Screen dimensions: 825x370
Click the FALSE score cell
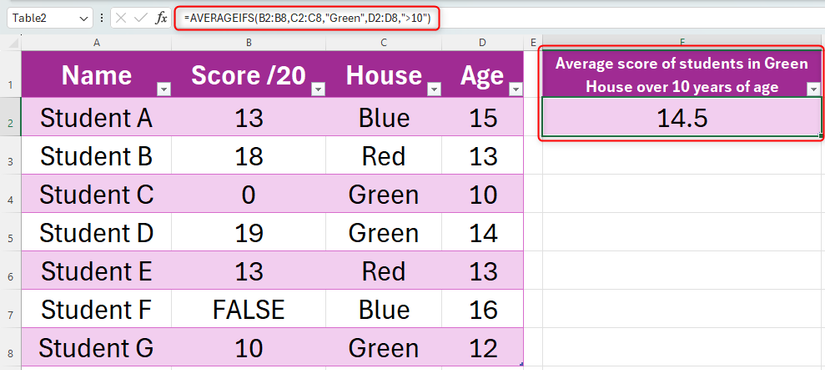pyautogui.click(x=249, y=309)
